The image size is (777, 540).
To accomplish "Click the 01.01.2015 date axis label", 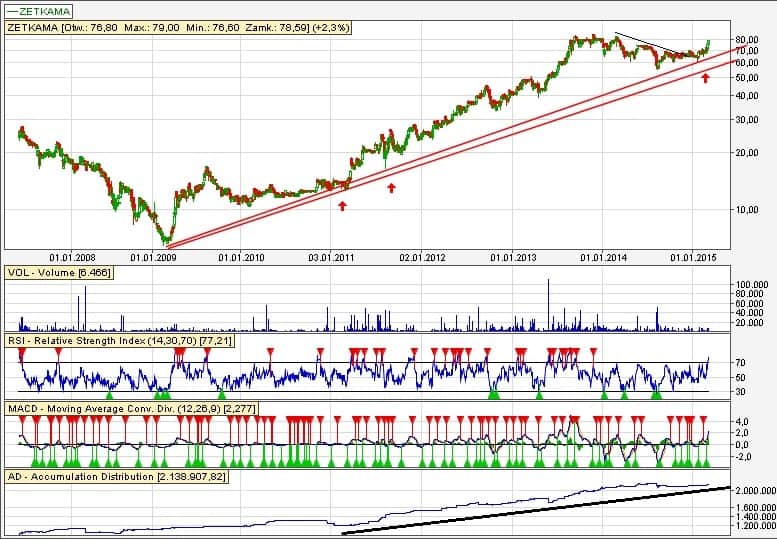I will 695,257.
